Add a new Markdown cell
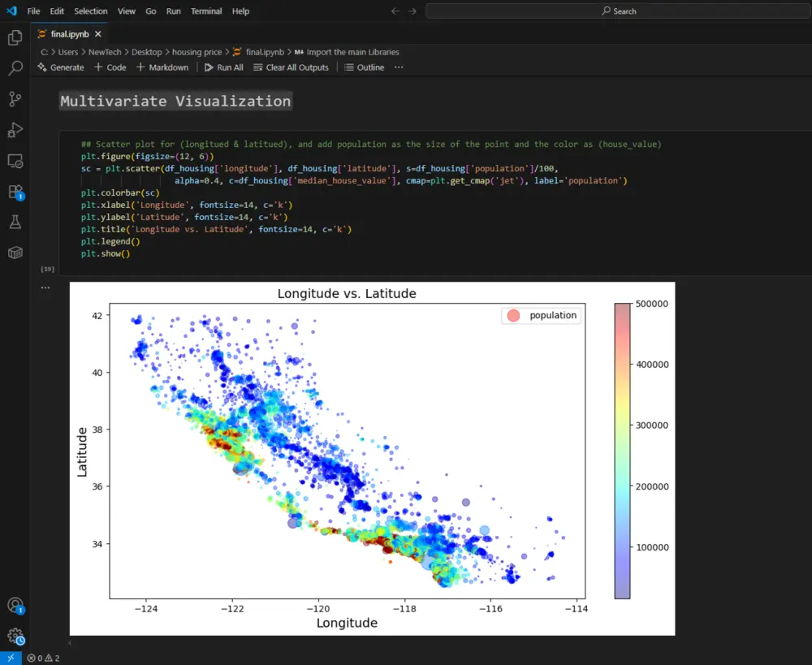This screenshot has height=665, width=812. click(x=162, y=67)
